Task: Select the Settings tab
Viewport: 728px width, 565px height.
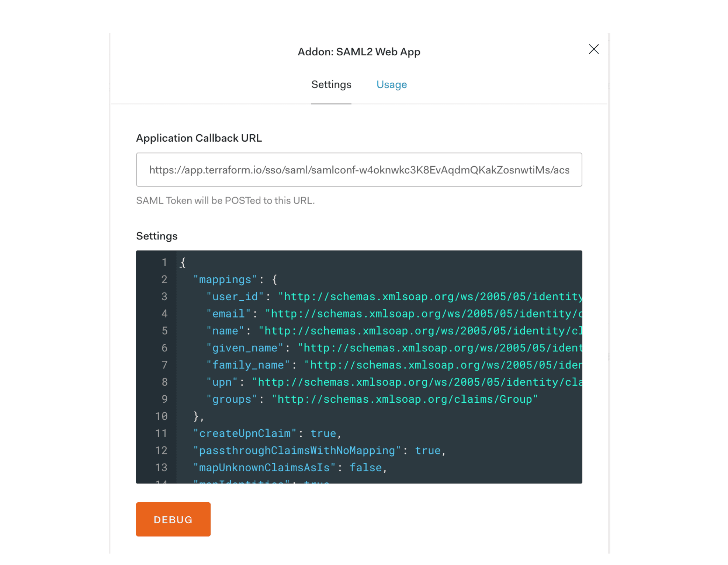Action: coord(331,85)
